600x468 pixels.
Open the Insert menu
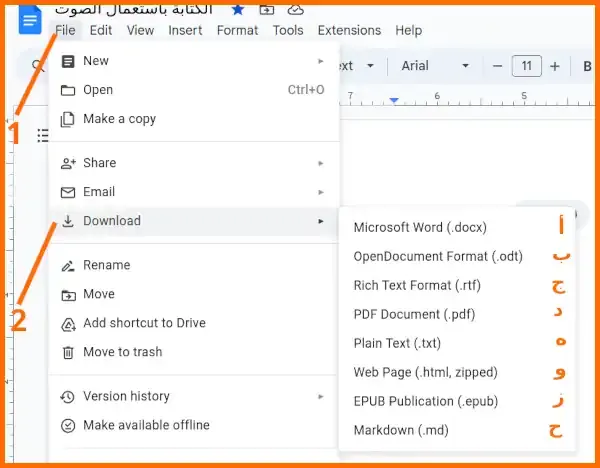185,30
